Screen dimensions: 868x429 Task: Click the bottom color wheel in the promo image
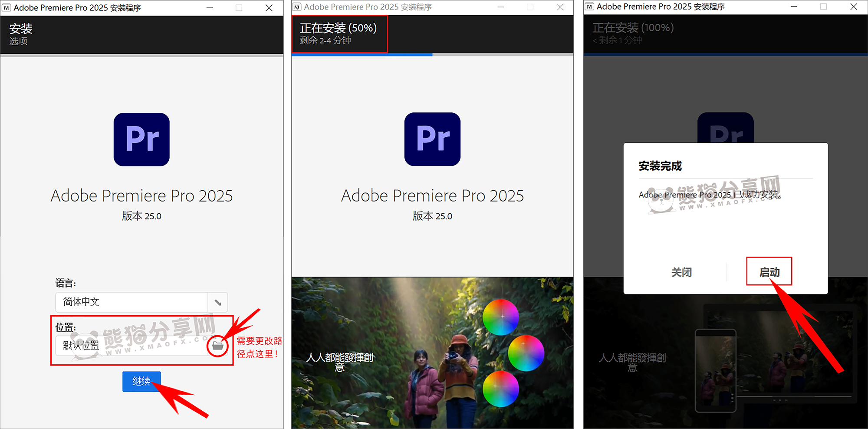click(x=501, y=389)
